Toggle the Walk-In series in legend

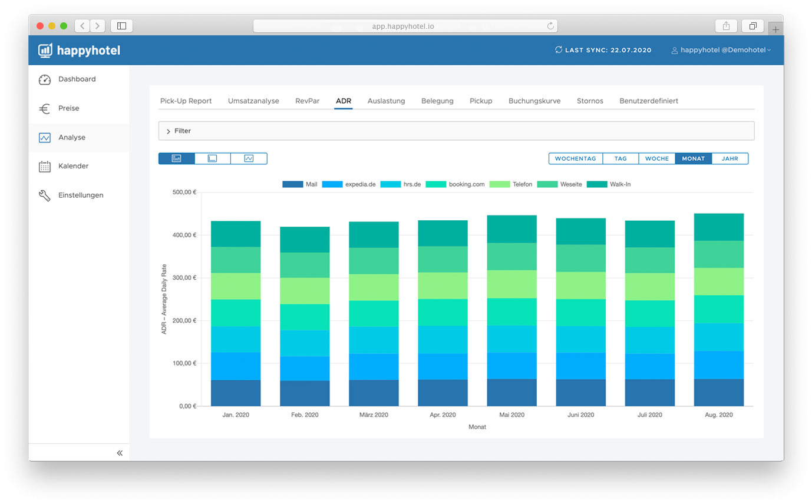[609, 184]
